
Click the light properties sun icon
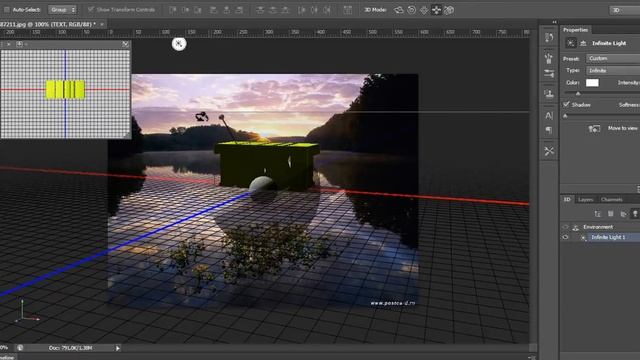click(571, 43)
